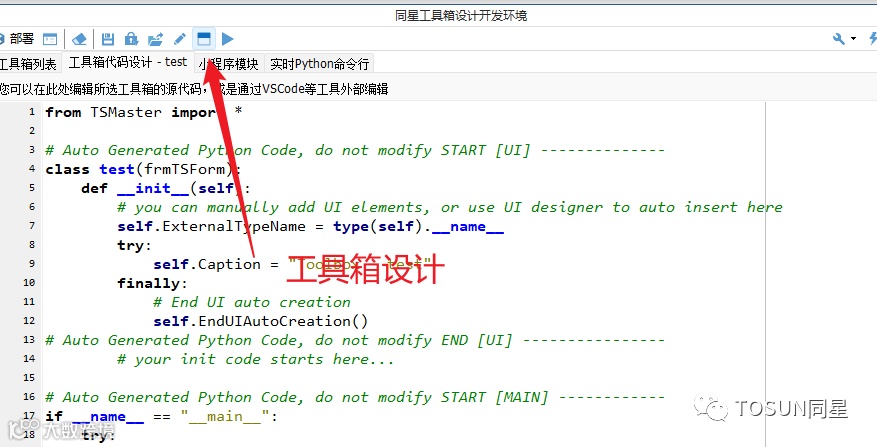Viewport: 877px width, 447px height.
Task: Run the toolbox with the play icon
Action: pyautogui.click(x=227, y=39)
